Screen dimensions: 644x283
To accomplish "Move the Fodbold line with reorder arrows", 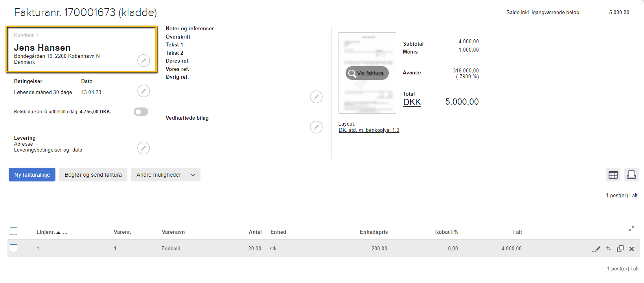I will click(608, 249).
